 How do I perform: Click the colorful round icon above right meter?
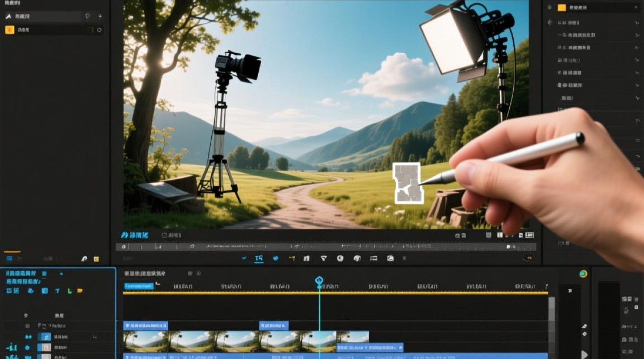(x=583, y=274)
